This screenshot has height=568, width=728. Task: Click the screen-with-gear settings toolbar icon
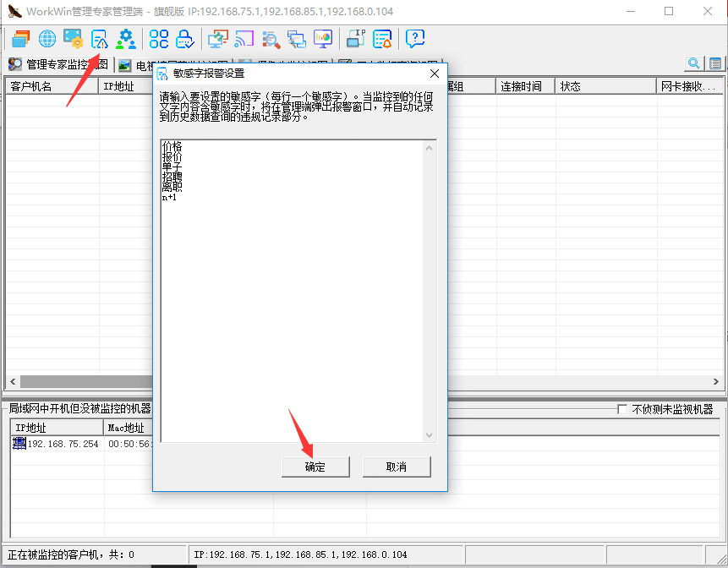point(73,39)
